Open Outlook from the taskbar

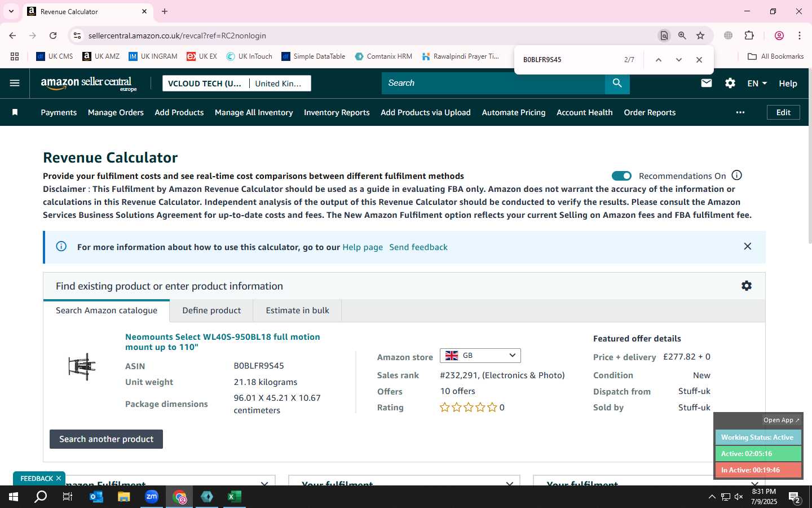point(96,497)
